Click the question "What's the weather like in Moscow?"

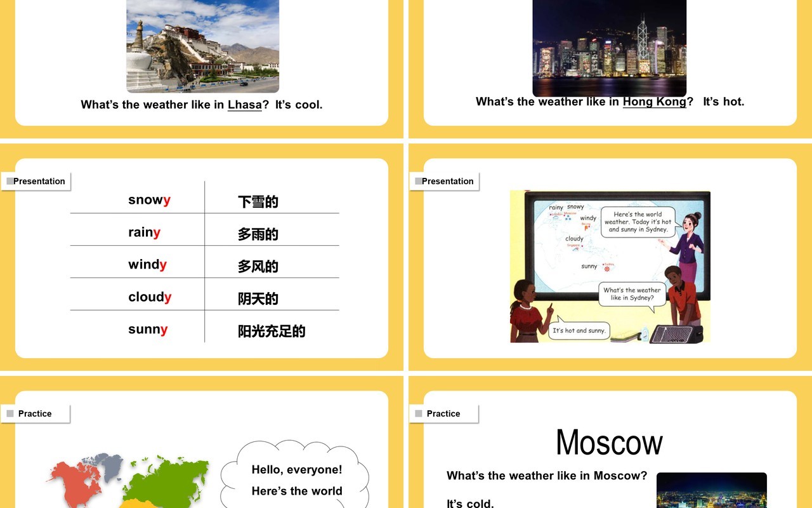[x=547, y=476]
